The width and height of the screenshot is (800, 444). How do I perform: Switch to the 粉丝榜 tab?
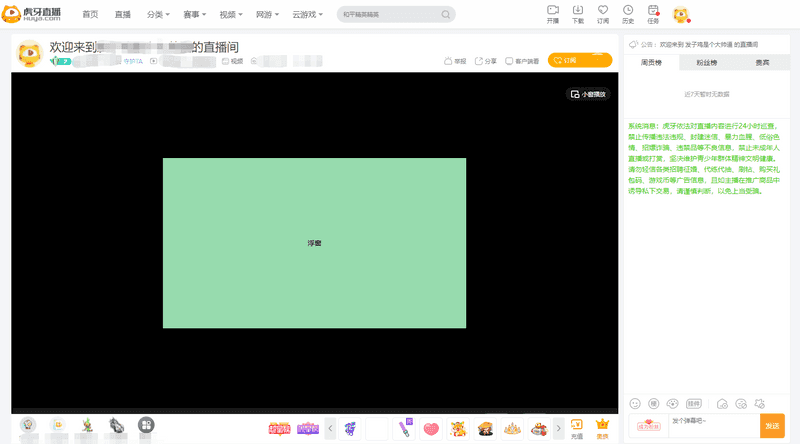707,63
